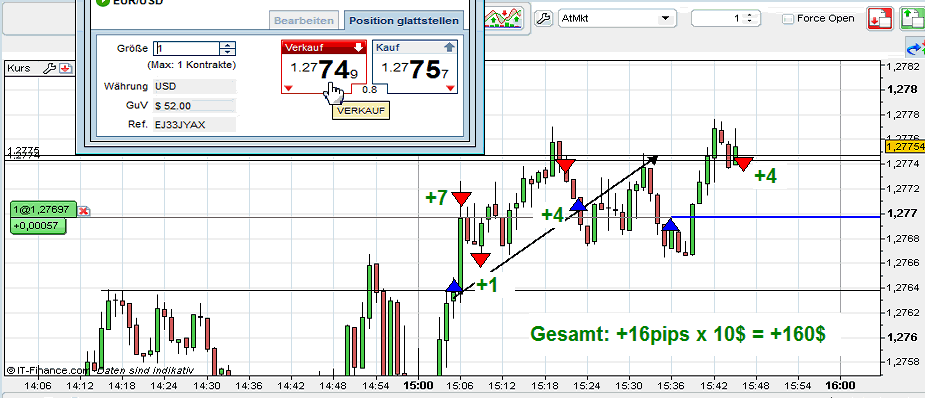Screen dimensions: 925x398
Task: Click the red download icon next to Kurs
Action: (x=65, y=68)
